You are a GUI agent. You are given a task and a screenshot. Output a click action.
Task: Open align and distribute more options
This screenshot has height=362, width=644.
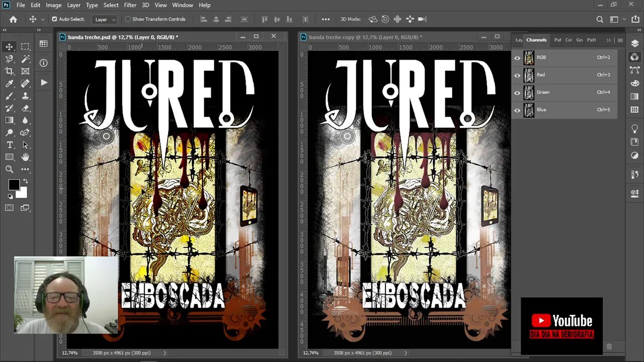[x=326, y=19]
